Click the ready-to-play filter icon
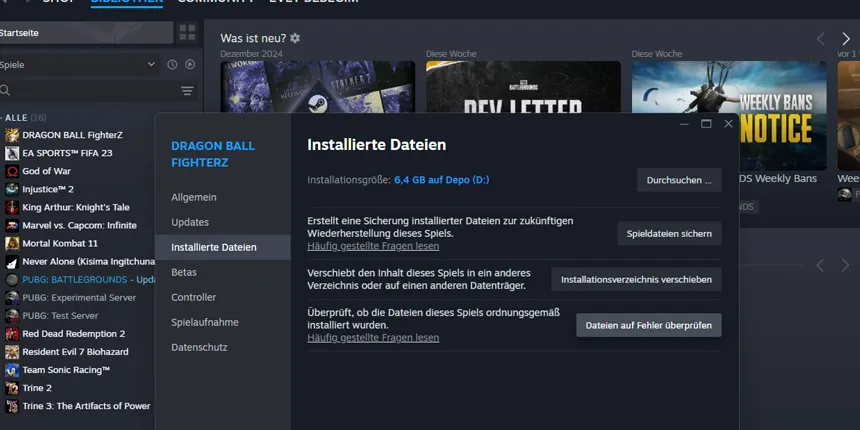Image resolution: width=860 pixels, height=430 pixels. coord(190,65)
